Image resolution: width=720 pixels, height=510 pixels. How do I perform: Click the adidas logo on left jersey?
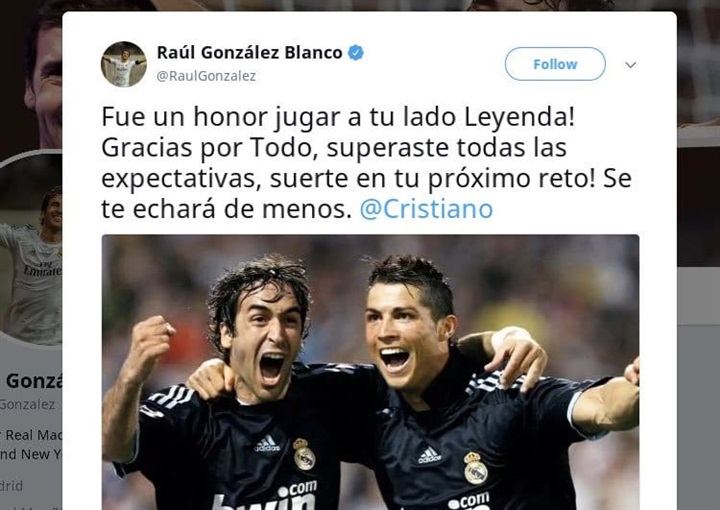(x=267, y=443)
